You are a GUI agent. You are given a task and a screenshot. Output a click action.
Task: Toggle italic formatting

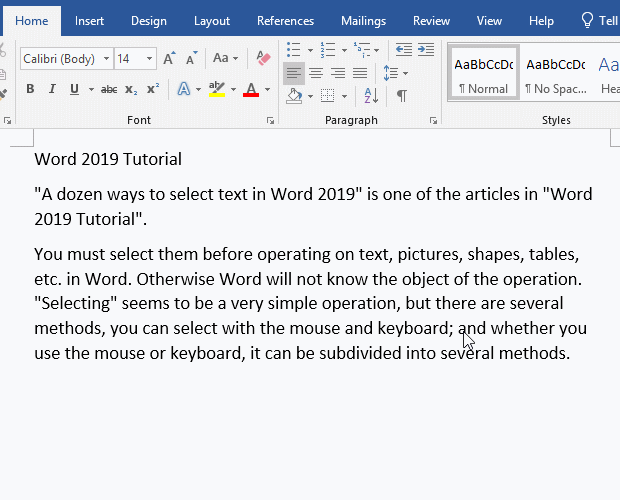52,89
